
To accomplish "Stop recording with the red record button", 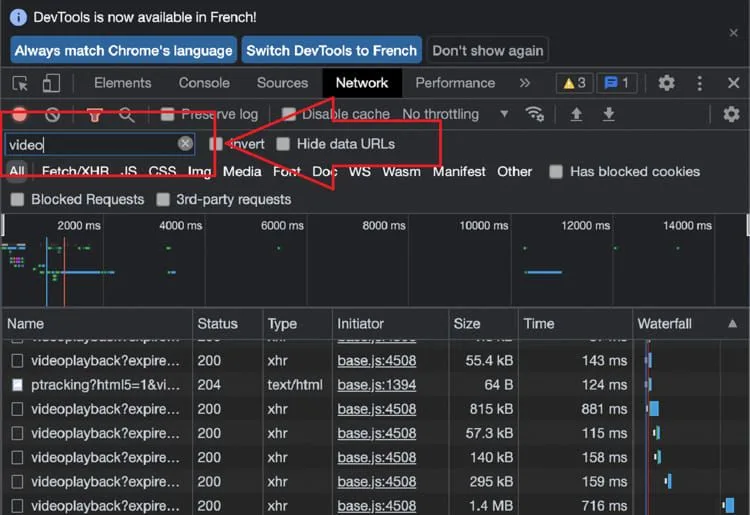I will (20, 114).
